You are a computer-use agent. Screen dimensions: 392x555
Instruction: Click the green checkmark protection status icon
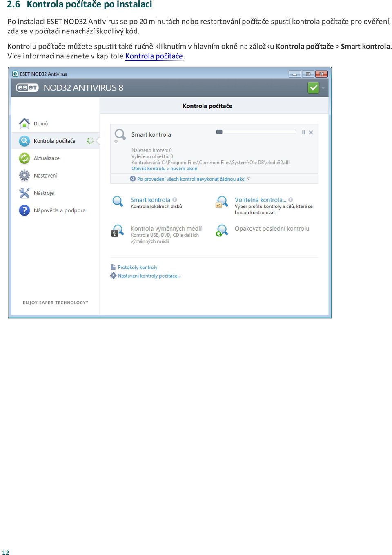tap(313, 87)
